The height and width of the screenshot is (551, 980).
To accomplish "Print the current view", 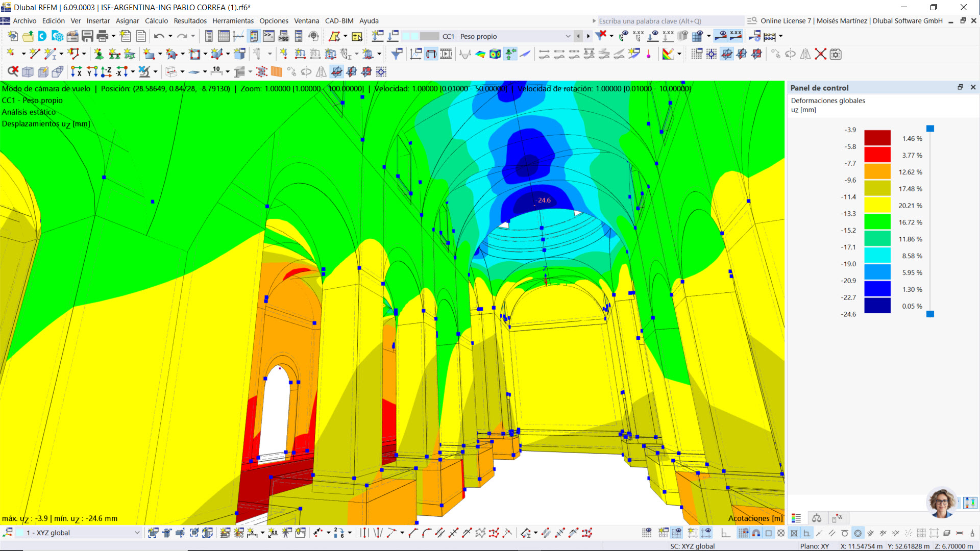I will point(102,36).
